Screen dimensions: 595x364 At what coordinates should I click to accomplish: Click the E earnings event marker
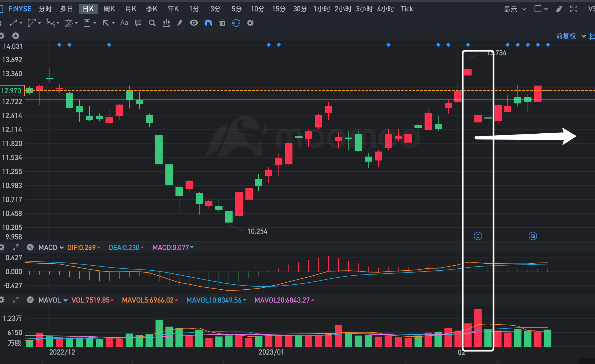click(478, 236)
